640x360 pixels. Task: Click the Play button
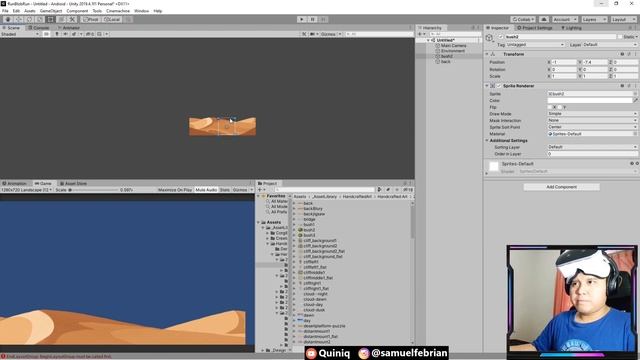(x=302, y=19)
